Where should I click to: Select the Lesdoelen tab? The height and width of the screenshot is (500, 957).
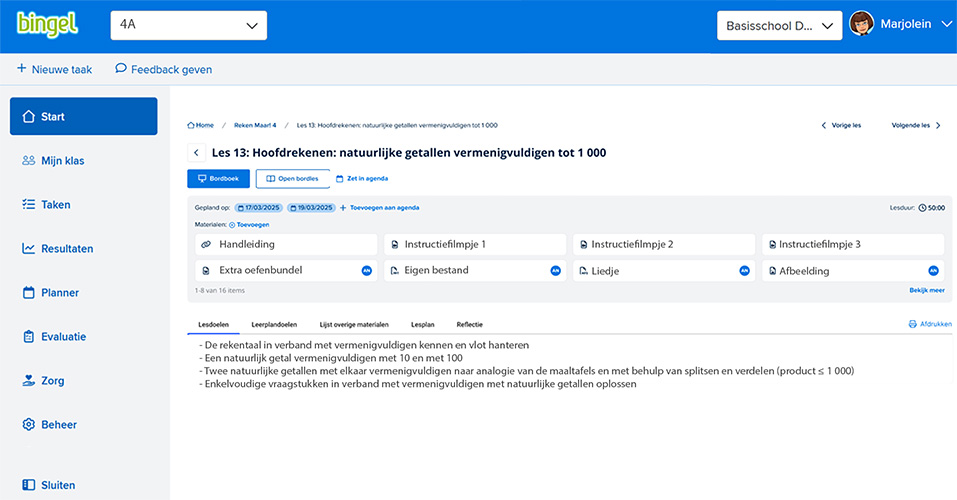click(x=214, y=324)
